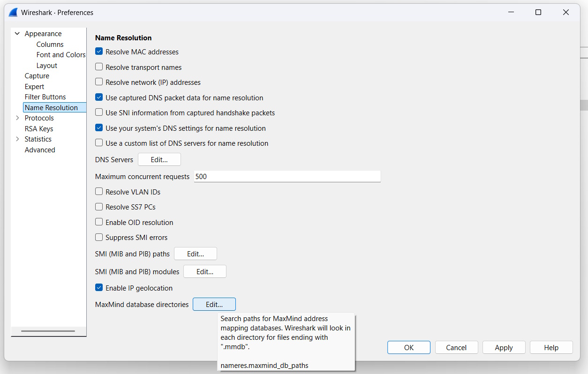588x374 pixels.
Task: Select Appearance in preferences tree
Action: pyautogui.click(x=43, y=34)
